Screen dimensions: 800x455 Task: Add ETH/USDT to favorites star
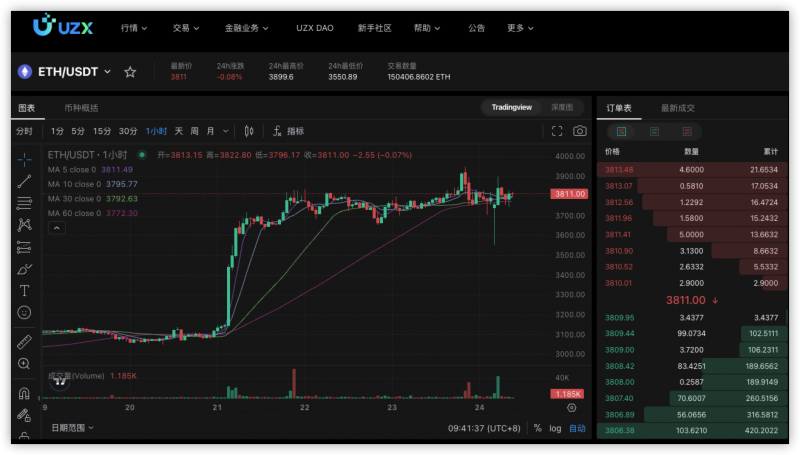[x=130, y=72]
